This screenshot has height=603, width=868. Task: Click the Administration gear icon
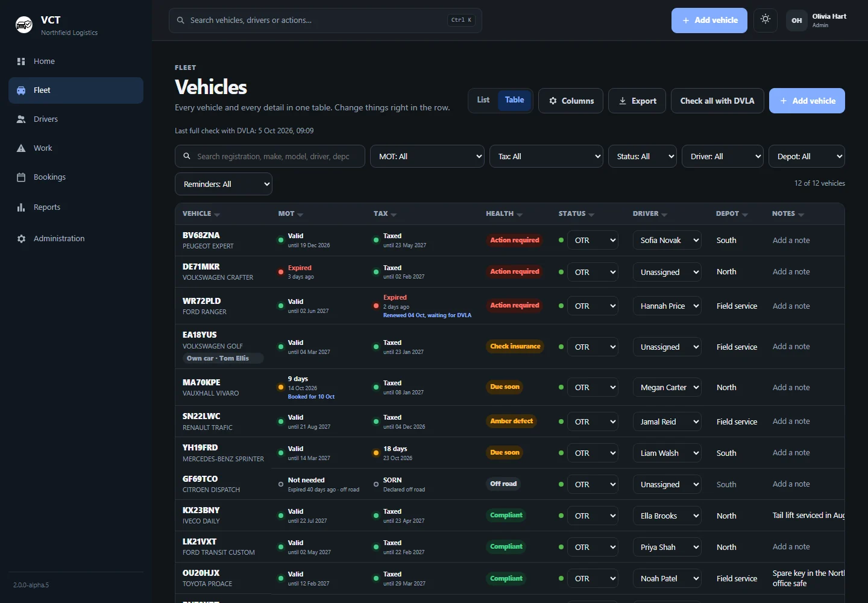[21, 239]
